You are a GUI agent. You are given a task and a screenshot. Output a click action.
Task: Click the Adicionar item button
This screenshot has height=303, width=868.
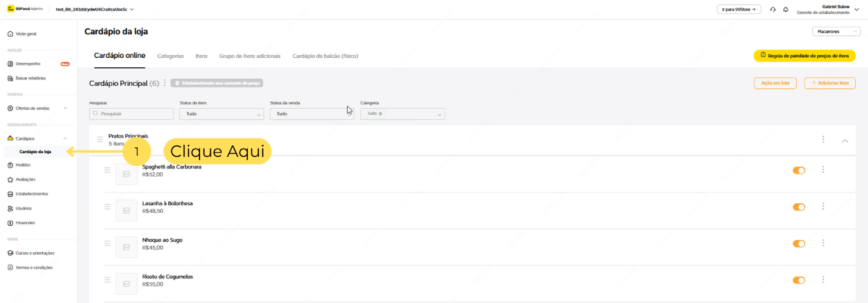pos(829,83)
